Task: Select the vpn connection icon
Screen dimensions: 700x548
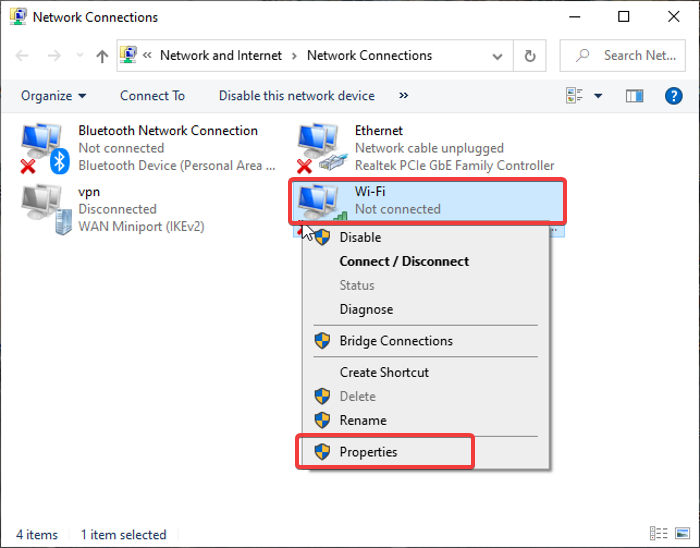Action: 43,207
